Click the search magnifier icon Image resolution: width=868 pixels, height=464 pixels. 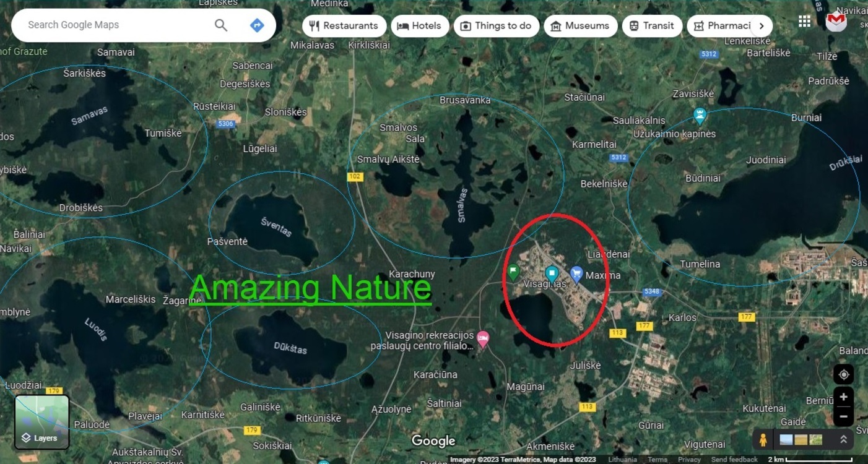221,25
